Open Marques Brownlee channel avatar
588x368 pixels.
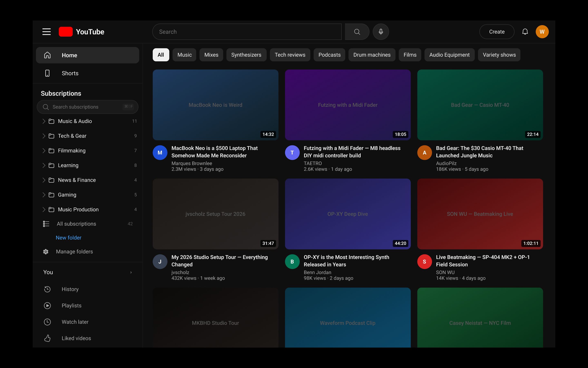(160, 153)
